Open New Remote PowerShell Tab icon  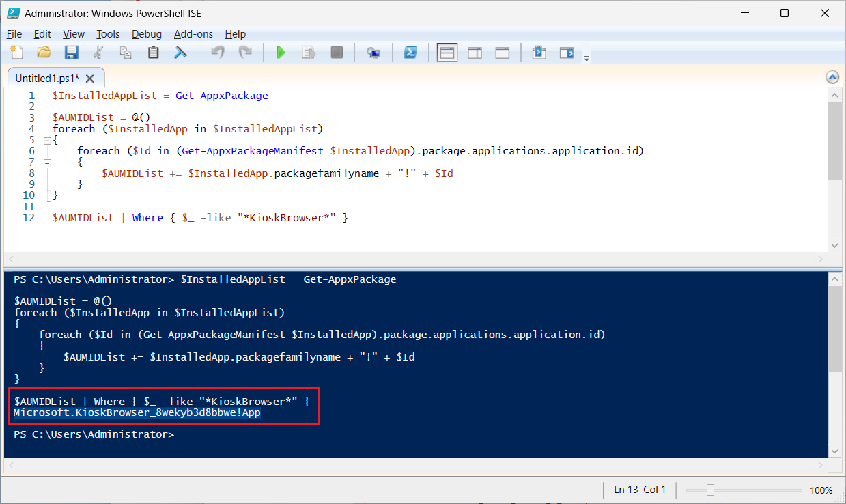coord(373,53)
